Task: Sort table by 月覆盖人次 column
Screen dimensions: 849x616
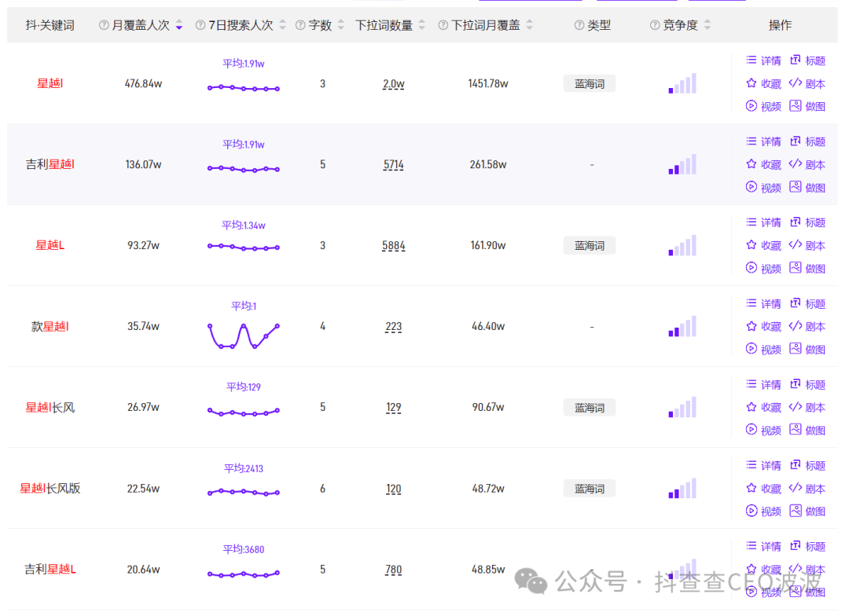Action: click(179, 25)
